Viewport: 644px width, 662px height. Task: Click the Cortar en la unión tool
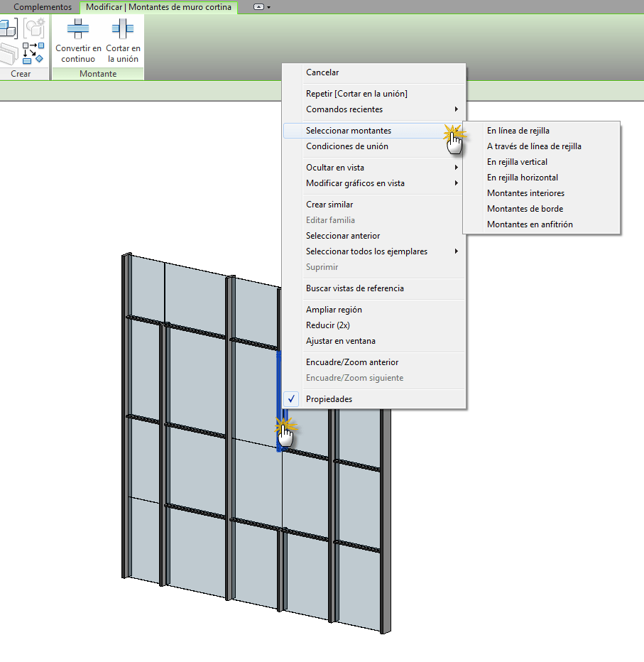(x=123, y=41)
